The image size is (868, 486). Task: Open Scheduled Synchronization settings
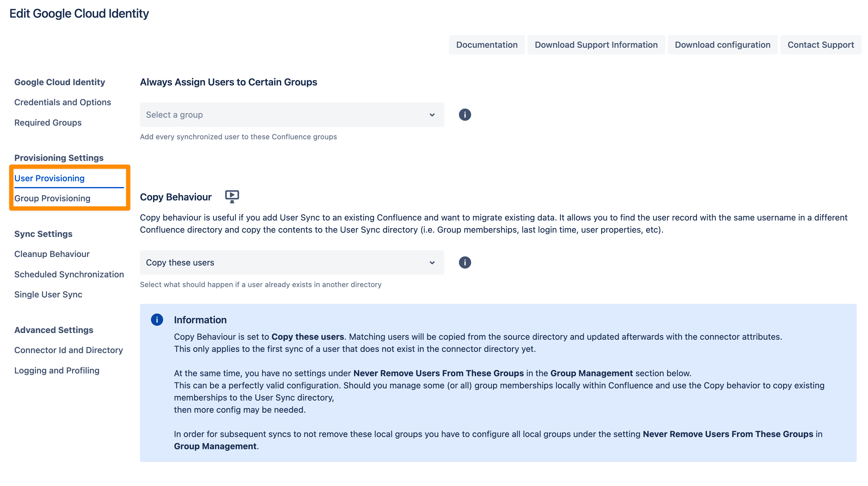coord(69,274)
